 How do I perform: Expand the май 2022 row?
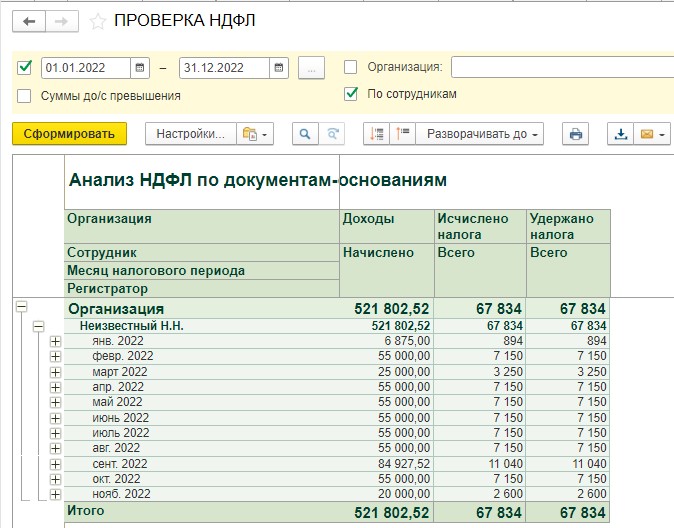pyautogui.click(x=55, y=402)
